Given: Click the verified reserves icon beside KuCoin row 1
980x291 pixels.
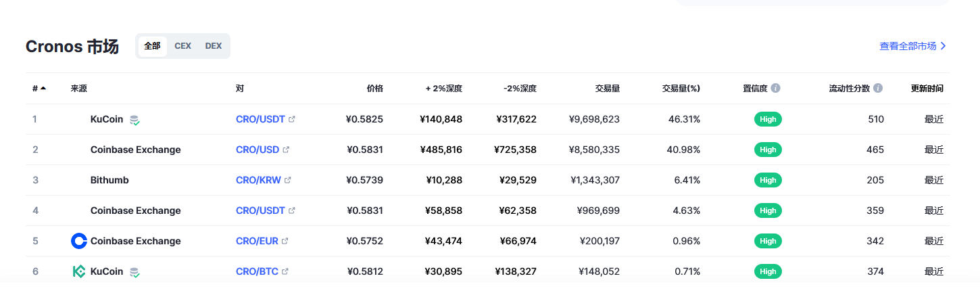Looking at the screenshot, I should pos(134,120).
